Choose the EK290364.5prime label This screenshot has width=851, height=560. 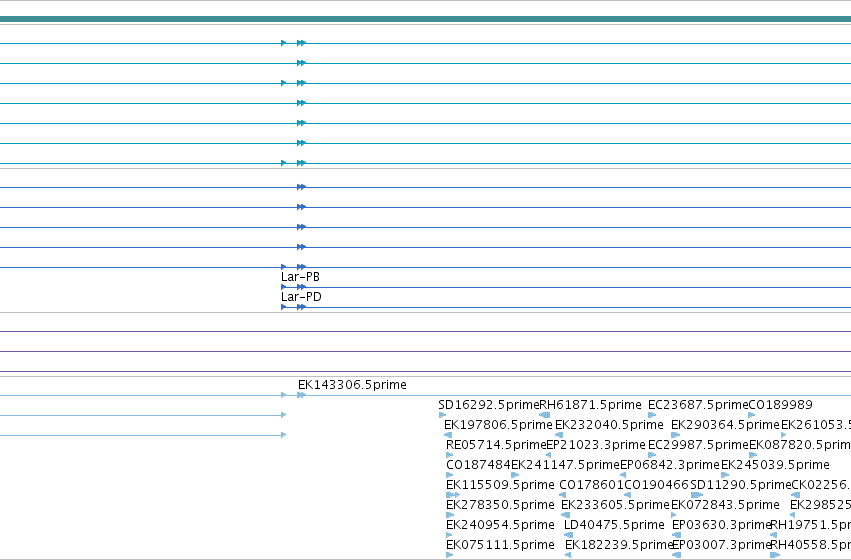pyautogui.click(x=725, y=425)
